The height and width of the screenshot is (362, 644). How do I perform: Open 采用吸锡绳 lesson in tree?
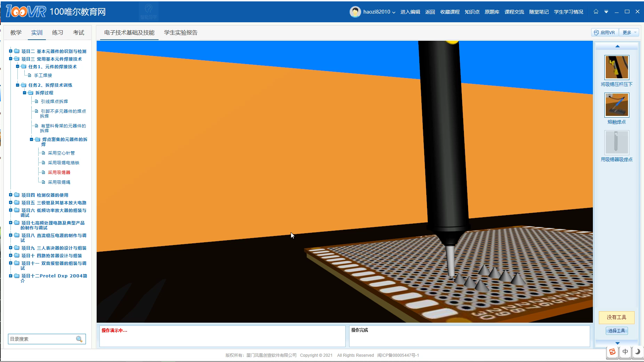pyautogui.click(x=59, y=182)
